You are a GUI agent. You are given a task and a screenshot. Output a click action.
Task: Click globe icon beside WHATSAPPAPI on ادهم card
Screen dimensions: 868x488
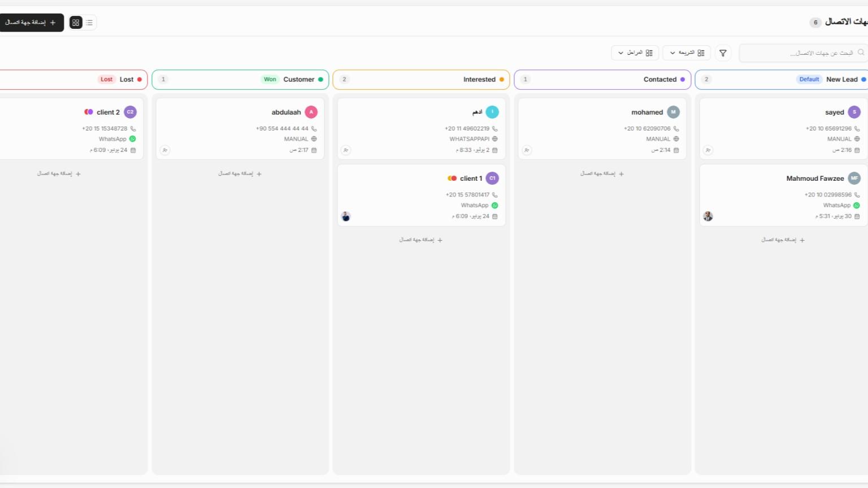click(x=494, y=139)
